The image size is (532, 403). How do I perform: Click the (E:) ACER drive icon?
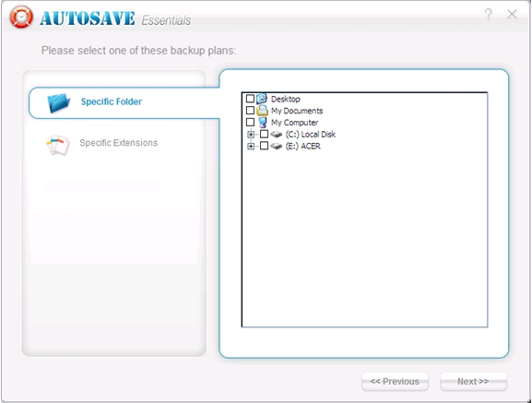point(277,147)
